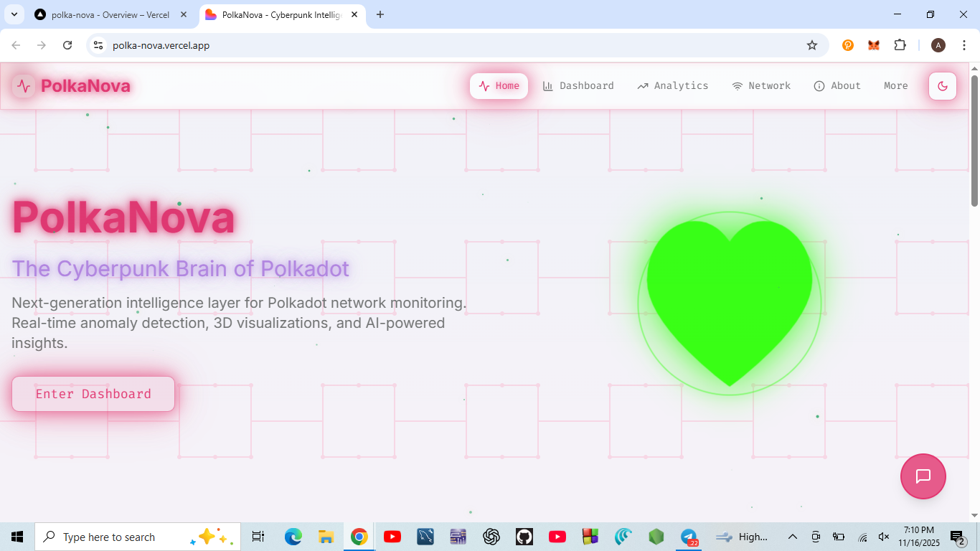Open a new browser tab
Screen dimensions: 980x551
point(380,14)
